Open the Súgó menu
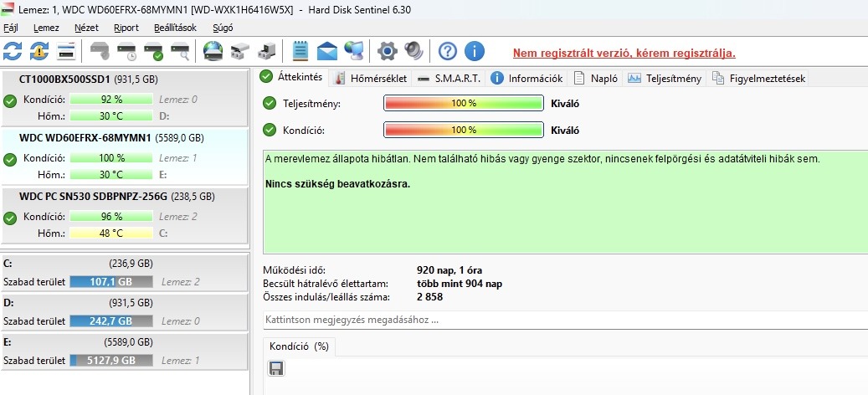Screen dimensions: 868x395 point(223,28)
